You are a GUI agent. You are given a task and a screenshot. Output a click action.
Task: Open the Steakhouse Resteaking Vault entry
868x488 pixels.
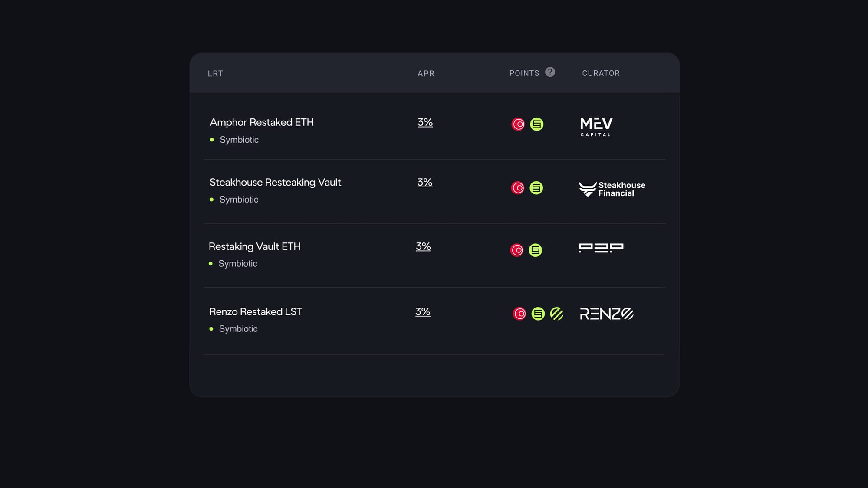click(275, 182)
